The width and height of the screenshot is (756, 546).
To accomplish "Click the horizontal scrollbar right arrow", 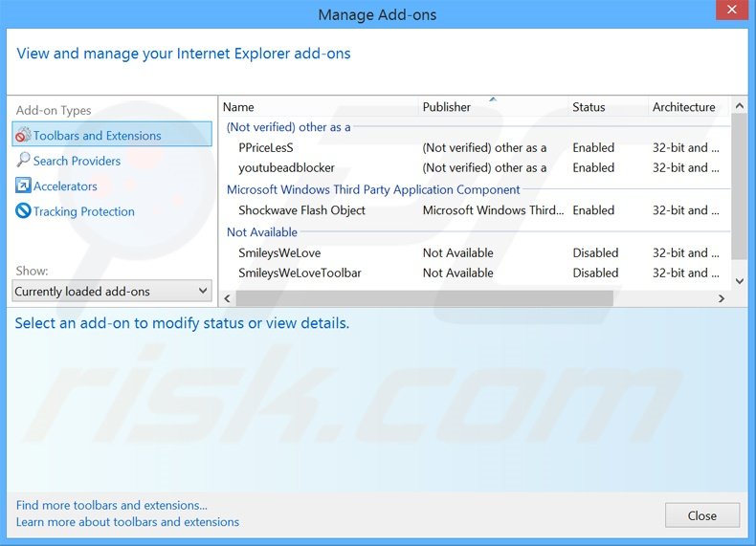I will click(722, 298).
